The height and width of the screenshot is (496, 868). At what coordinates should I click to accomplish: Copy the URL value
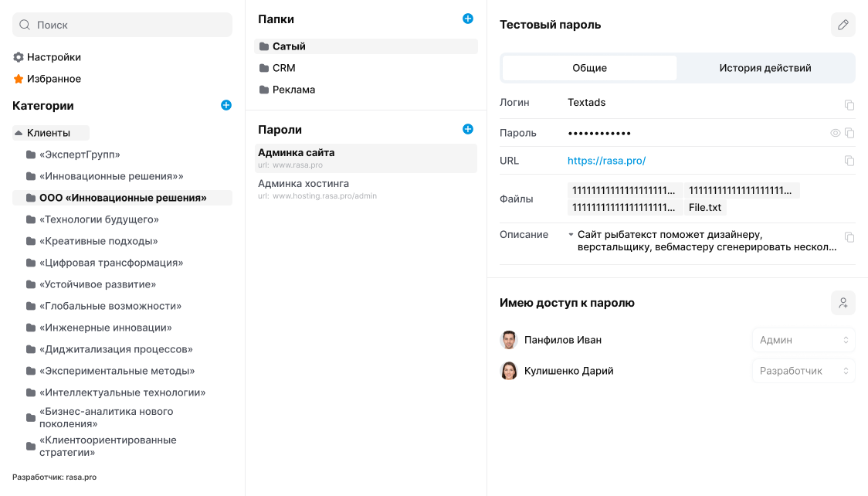click(x=849, y=161)
